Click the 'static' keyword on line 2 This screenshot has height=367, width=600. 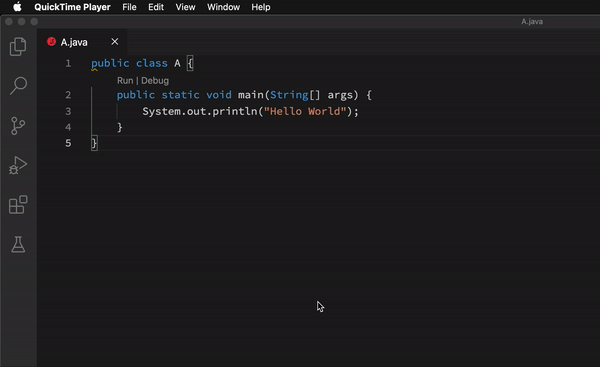(x=180, y=95)
